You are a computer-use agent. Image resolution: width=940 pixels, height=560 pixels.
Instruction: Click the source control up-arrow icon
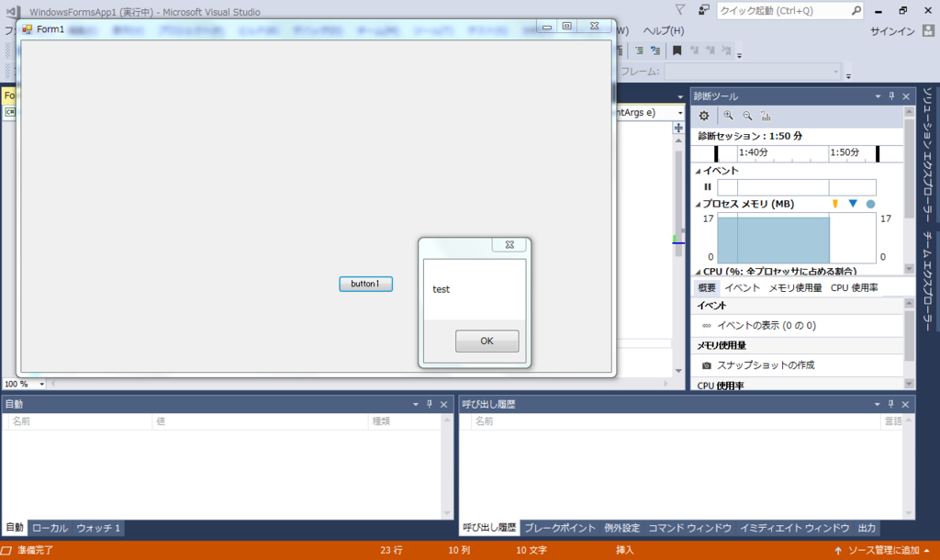838,551
